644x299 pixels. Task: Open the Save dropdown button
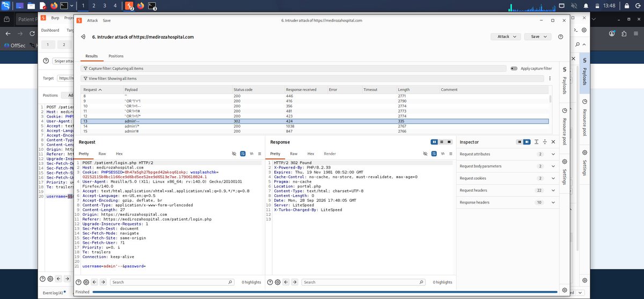tap(538, 37)
